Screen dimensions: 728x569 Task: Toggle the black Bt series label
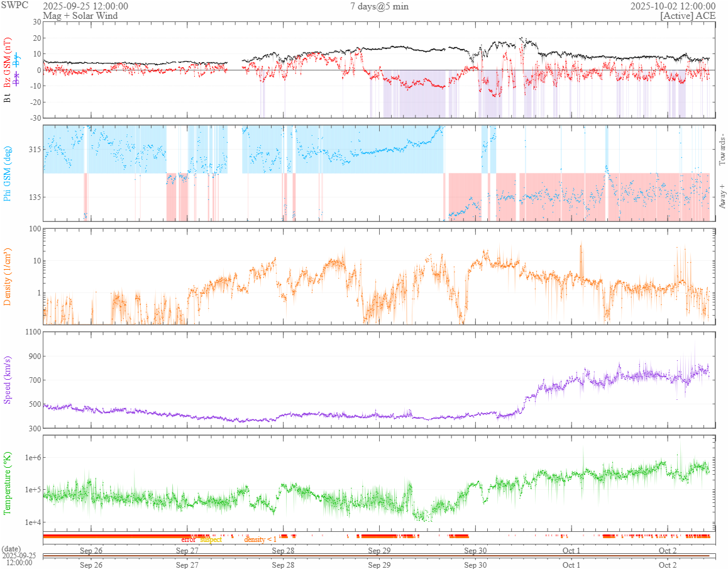pos(7,98)
